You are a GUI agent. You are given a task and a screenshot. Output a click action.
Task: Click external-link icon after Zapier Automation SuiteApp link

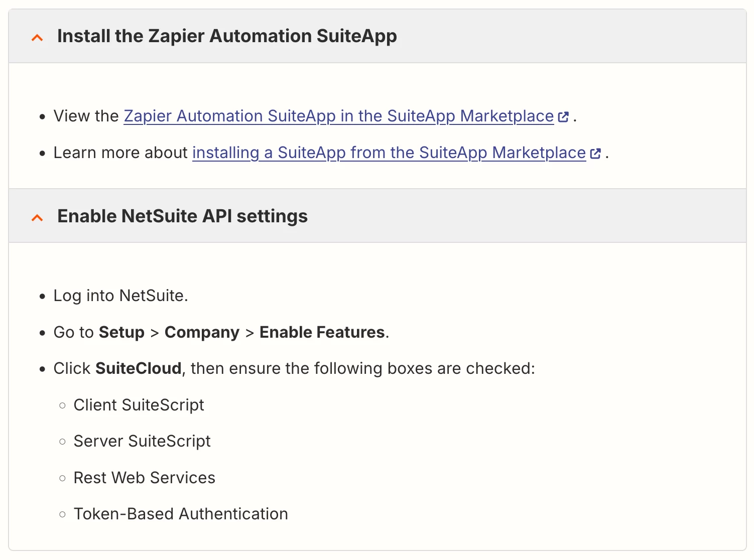[x=563, y=117]
